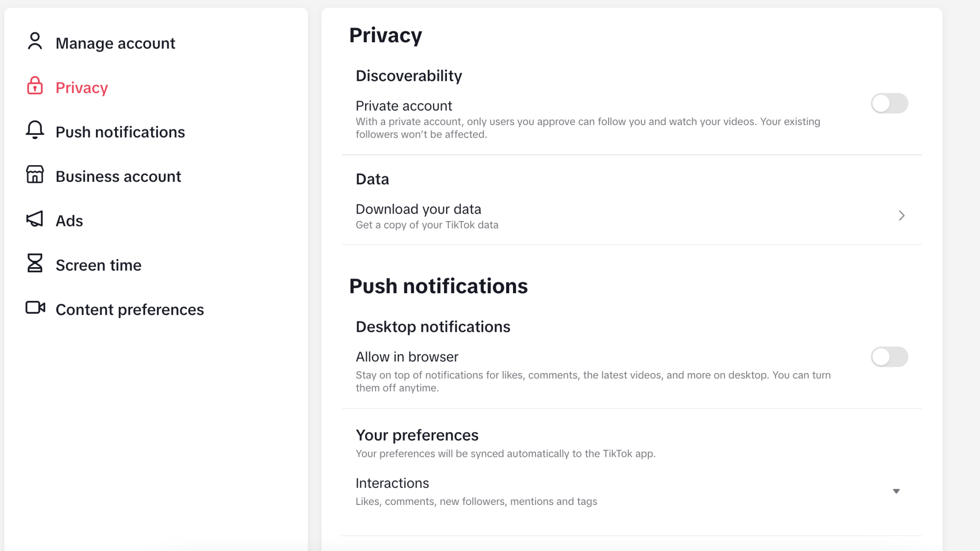Screen dimensions: 980x551
Task: Click the Manage account icon
Action: pos(34,42)
